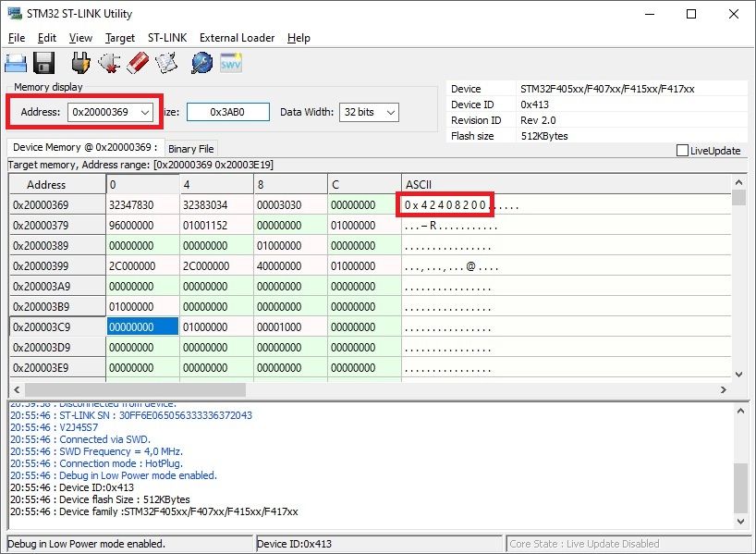Click column header 0
This screenshot has height=554, width=756.
[142, 184]
